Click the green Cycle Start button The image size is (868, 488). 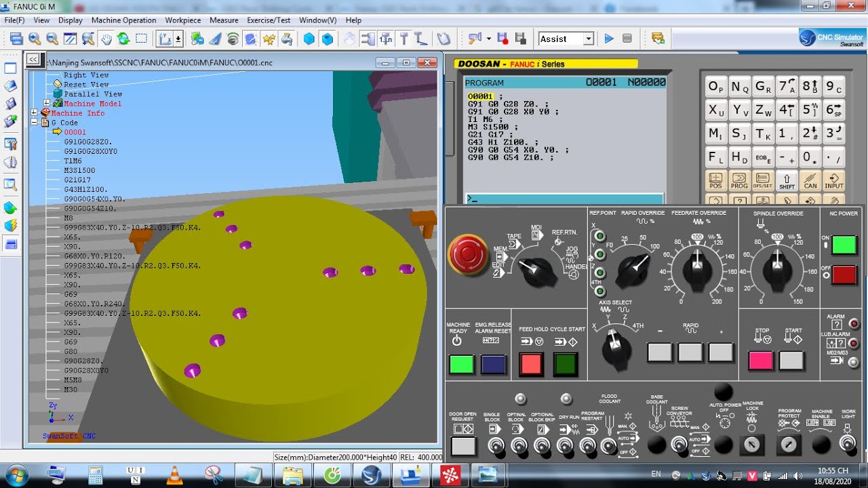click(566, 364)
